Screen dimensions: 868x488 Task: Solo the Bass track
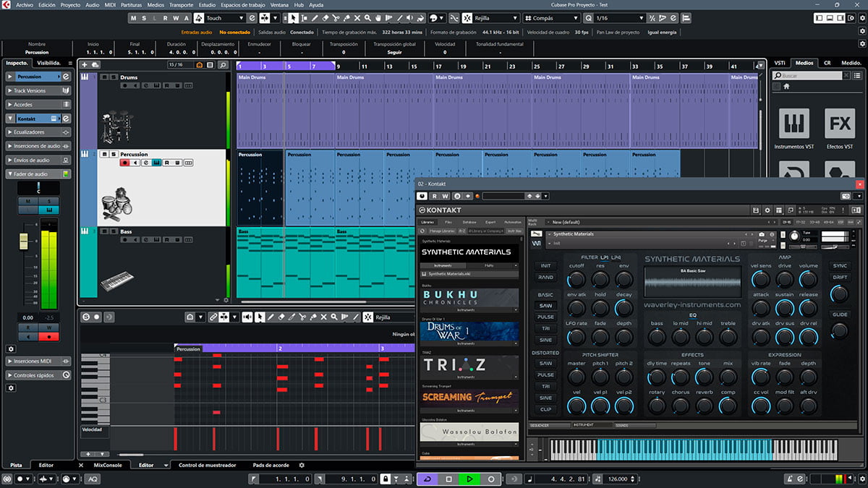(x=113, y=232)
